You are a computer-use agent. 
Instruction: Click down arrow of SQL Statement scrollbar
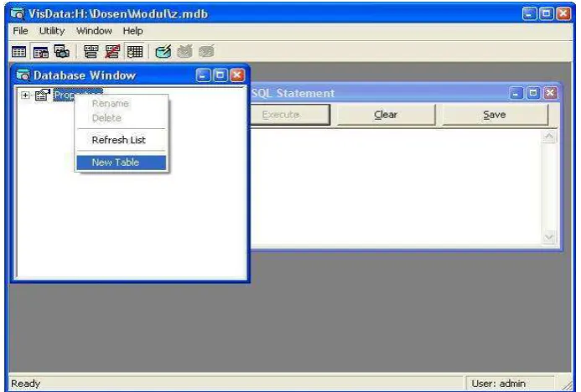pyautogui.click(x=549, y=237)
